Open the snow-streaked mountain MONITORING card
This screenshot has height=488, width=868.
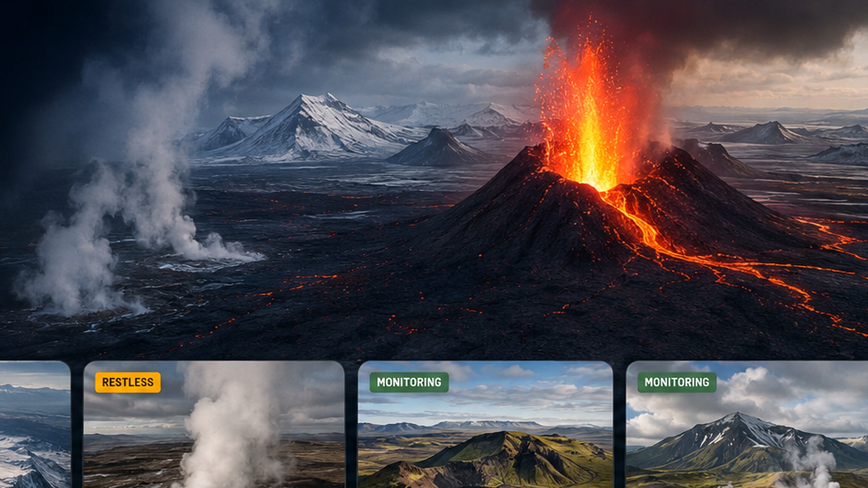pyautogui.click(x=747, y=424)
